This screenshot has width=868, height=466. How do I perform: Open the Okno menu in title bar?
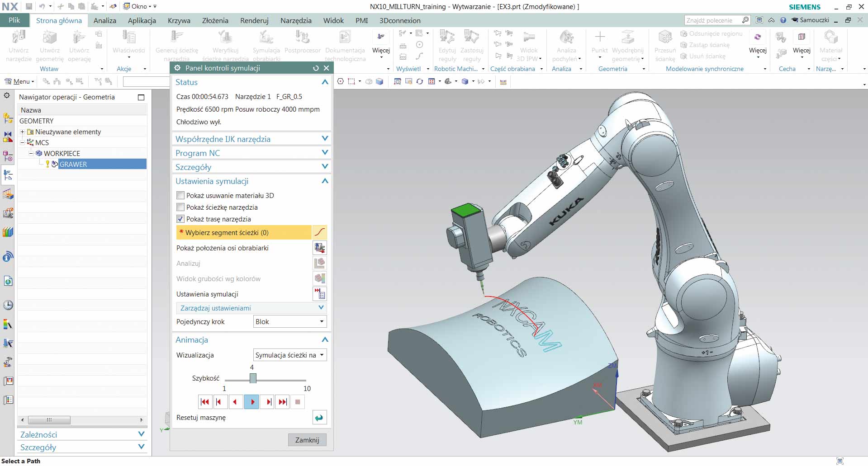(140, 6)
